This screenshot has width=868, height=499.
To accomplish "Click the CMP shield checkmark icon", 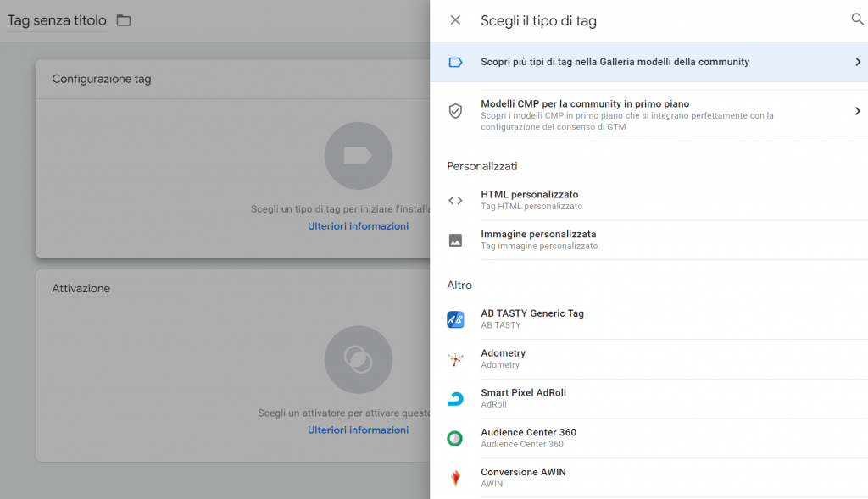I will click(455, 111).
